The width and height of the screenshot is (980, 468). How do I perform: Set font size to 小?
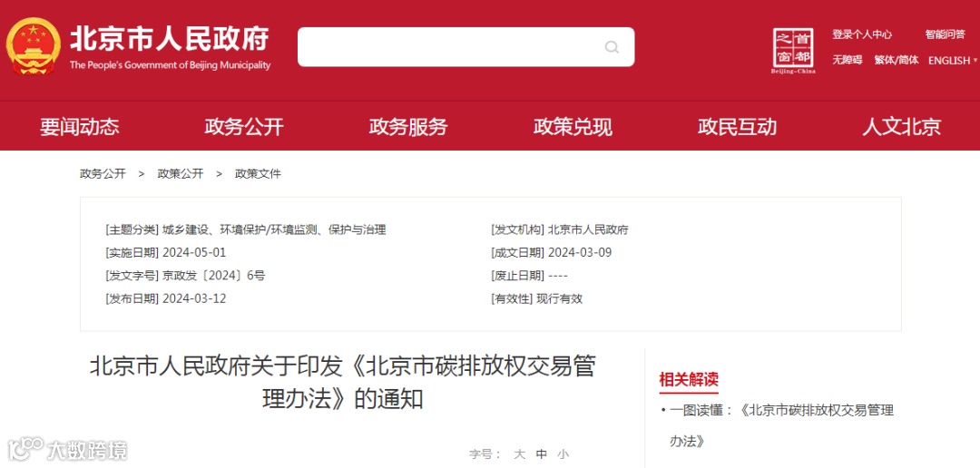(563, 455)
